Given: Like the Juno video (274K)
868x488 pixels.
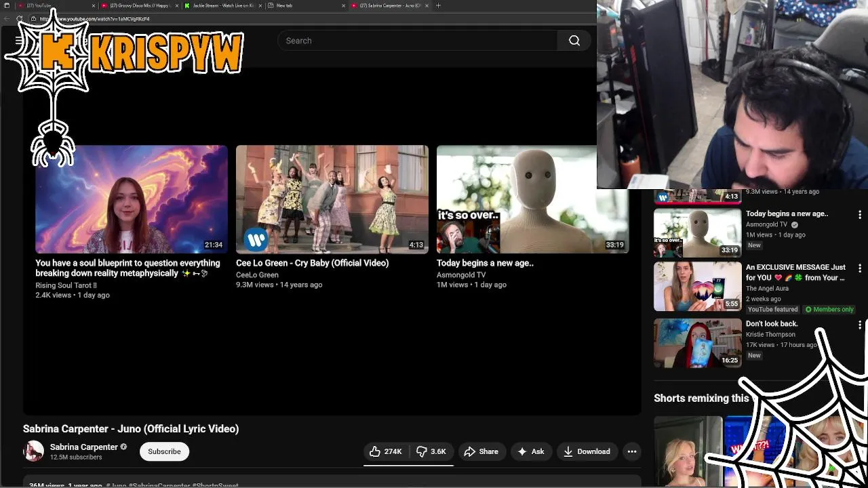Looking at the screenshot, I should 385,451.
